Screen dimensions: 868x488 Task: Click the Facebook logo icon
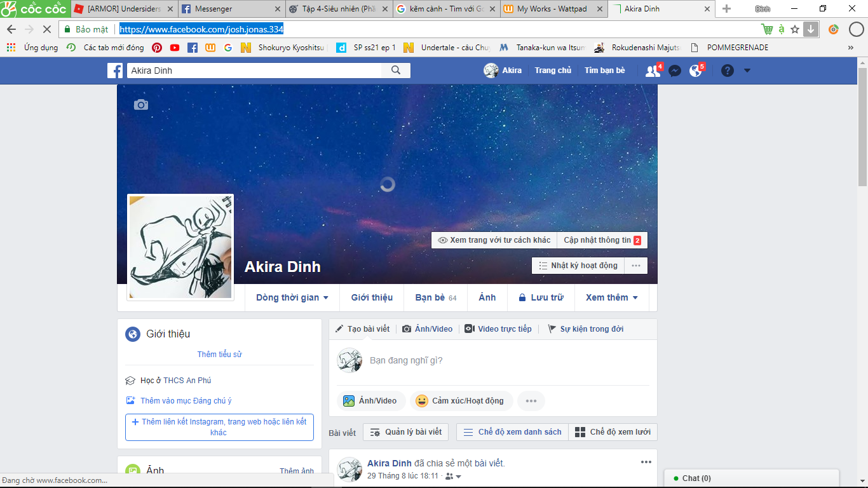coord(115,71)
